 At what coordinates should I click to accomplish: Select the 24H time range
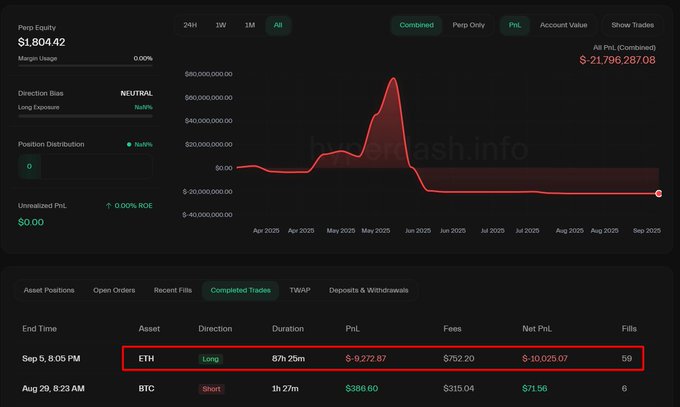pyautogui.click(x=190, y=25)
